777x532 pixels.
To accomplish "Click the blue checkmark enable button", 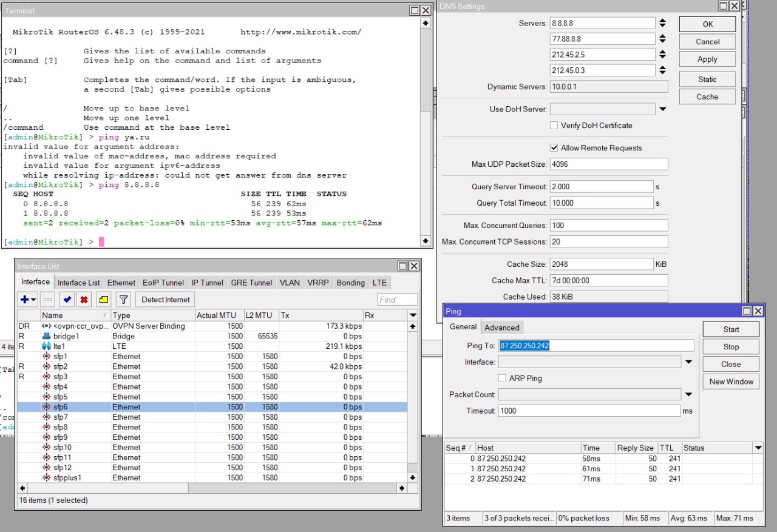I will click(67, 299).
